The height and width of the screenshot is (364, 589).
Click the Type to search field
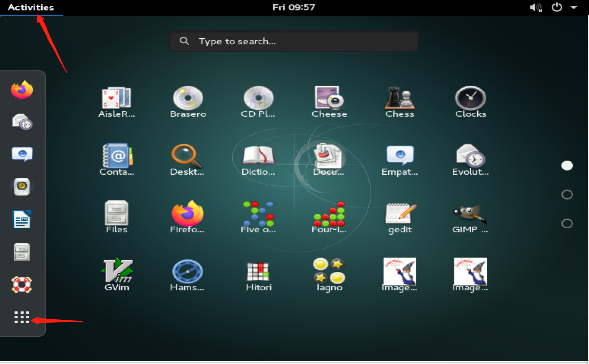point(294,41)
